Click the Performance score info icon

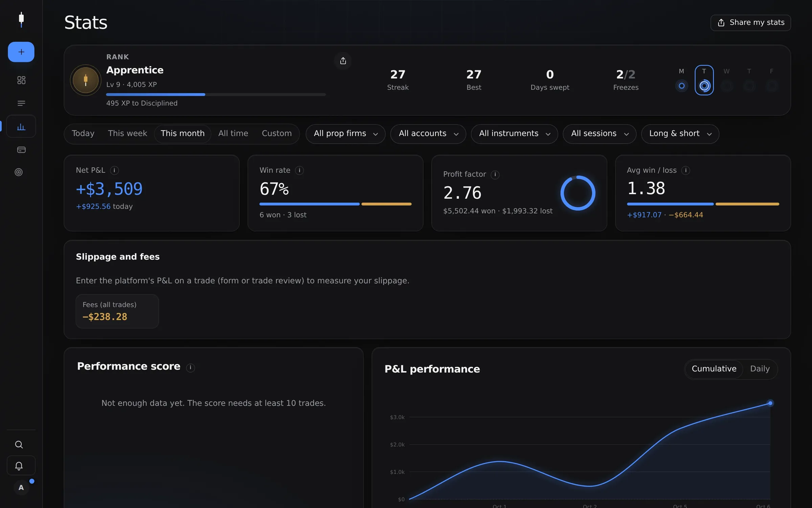pyautogui.click(x=190, y=367)
